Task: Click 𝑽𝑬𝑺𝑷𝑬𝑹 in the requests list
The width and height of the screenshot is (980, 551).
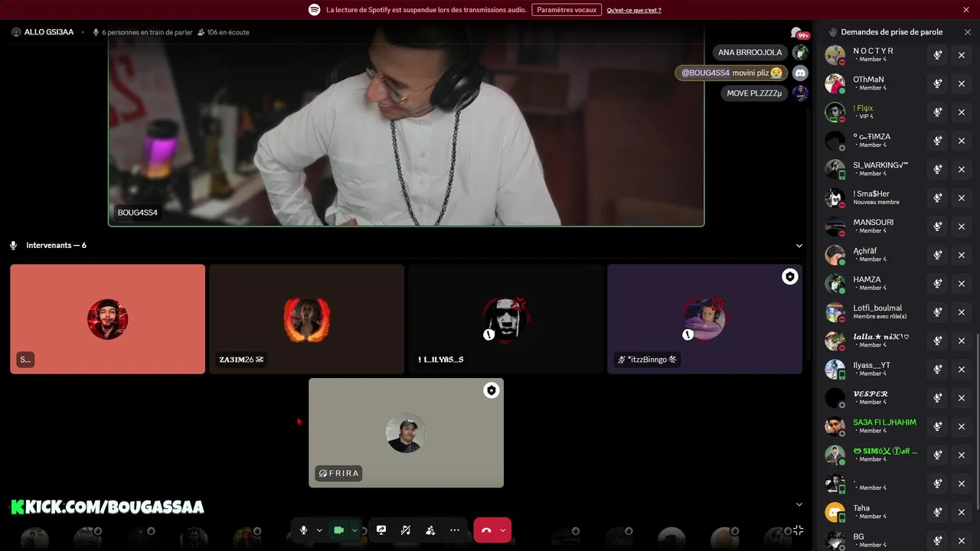Action: pyautogui.click(x=871, y=394)
